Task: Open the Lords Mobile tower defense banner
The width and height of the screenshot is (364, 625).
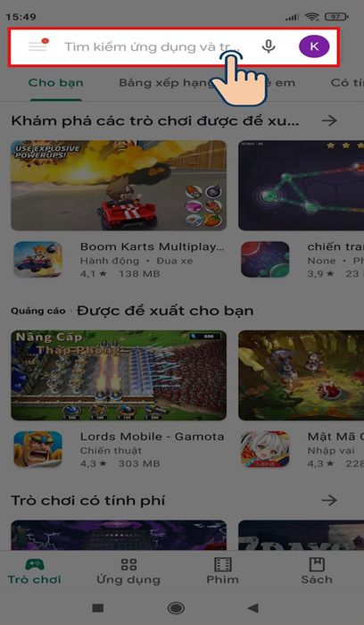Action: coord(119,375)
